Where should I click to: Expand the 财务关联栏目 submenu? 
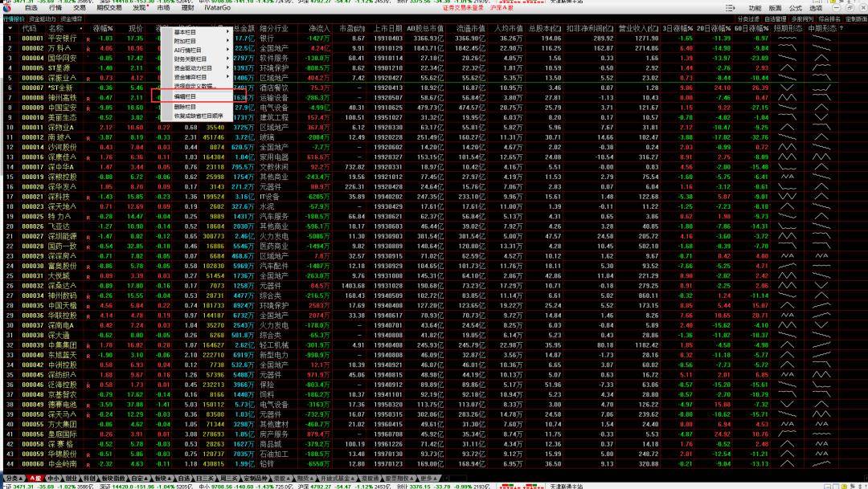pos(197,59)
